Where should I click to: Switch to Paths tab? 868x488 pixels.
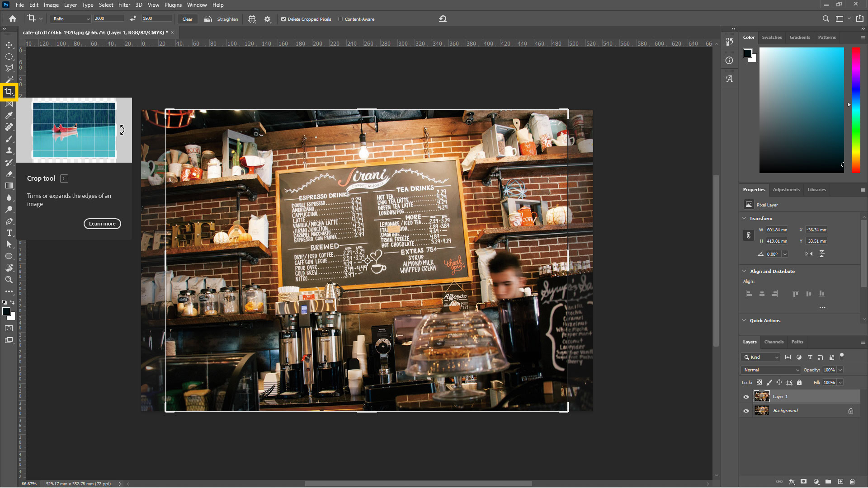click(797, 342)
